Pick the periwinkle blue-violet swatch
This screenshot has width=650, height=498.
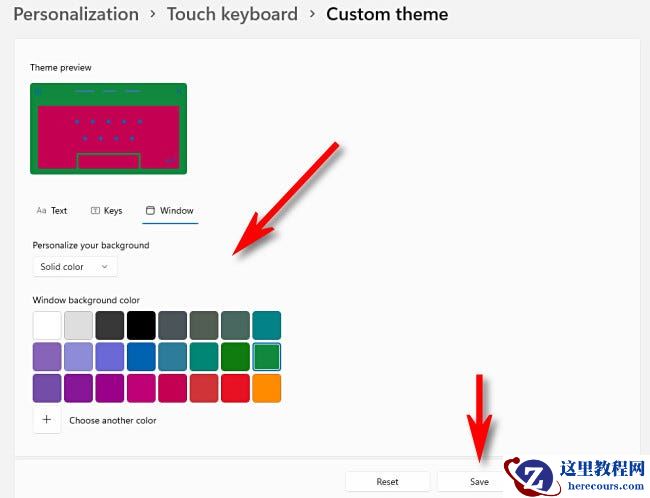click(110, 357)
